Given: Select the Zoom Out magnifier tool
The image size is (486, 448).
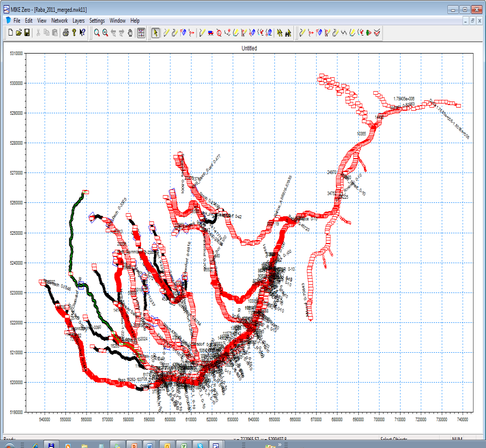Looking at the screenshot, I should click(106, 32).
